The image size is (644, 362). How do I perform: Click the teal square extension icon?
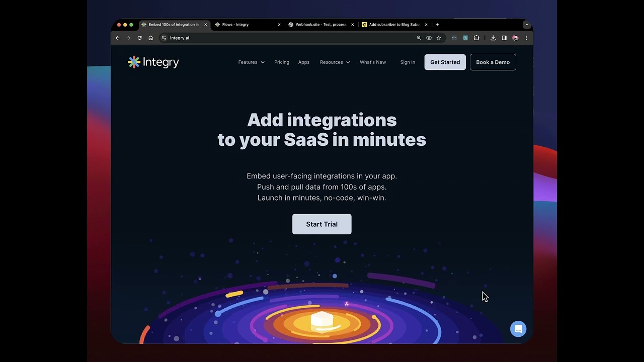[465, 38]
